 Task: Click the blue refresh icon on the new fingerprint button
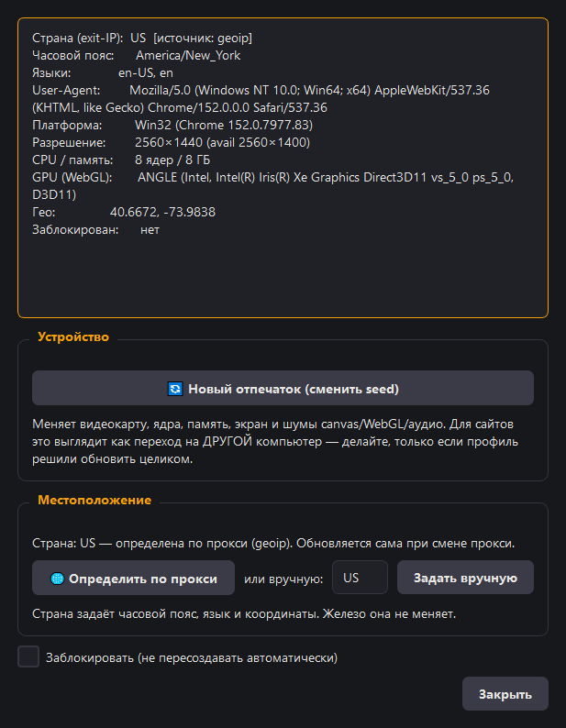(x=175, y=389)
